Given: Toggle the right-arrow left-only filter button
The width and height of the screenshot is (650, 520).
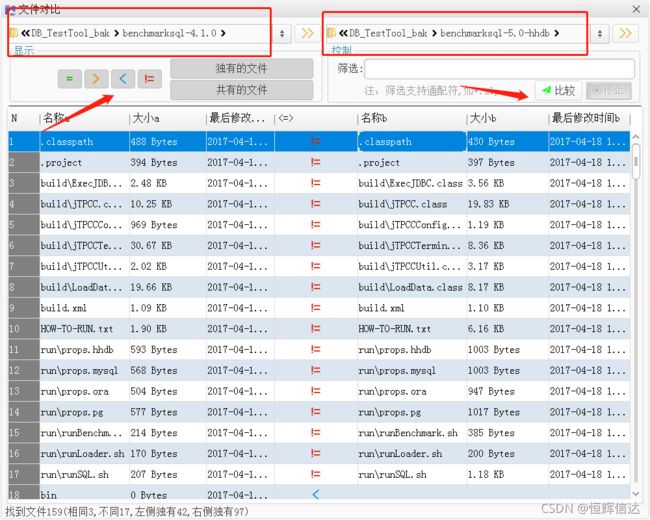Looking at the screenshot, I should 96,79.
